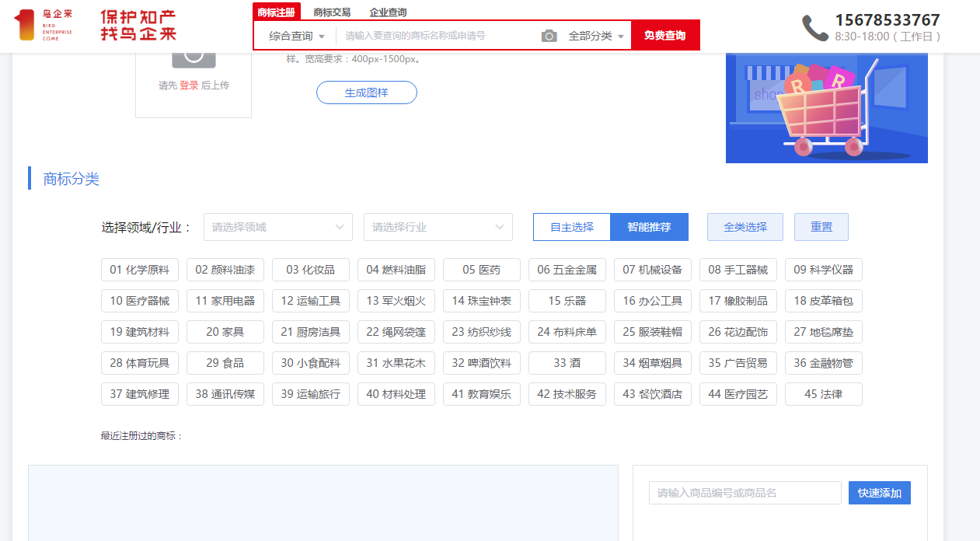
Task: Toggle category 05 医药
Action: click(x=482, y=270)
